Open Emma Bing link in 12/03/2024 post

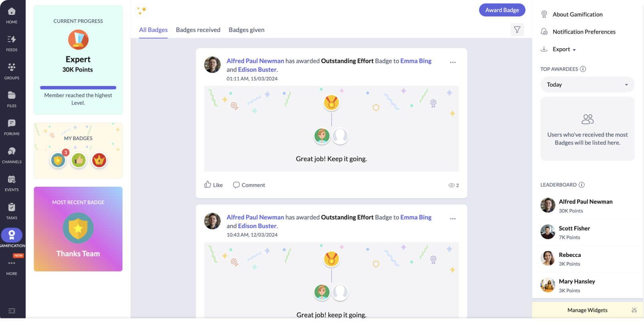pos(416,217)
